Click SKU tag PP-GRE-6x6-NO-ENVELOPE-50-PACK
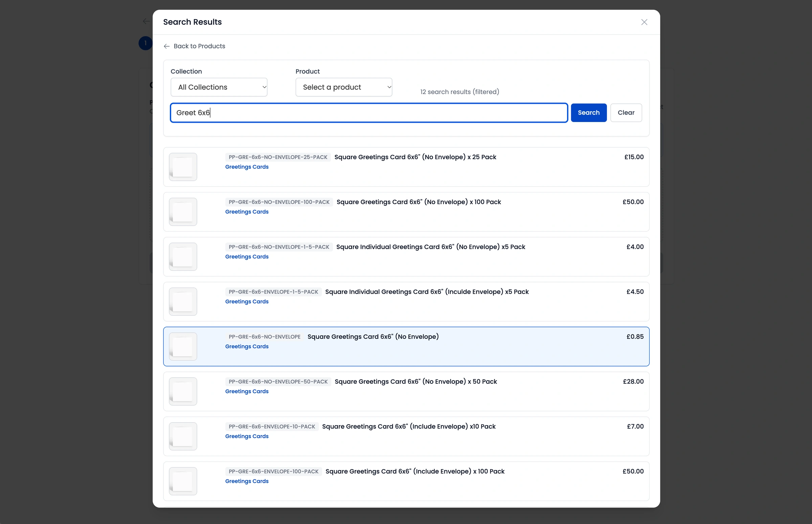 coord(278,381)
